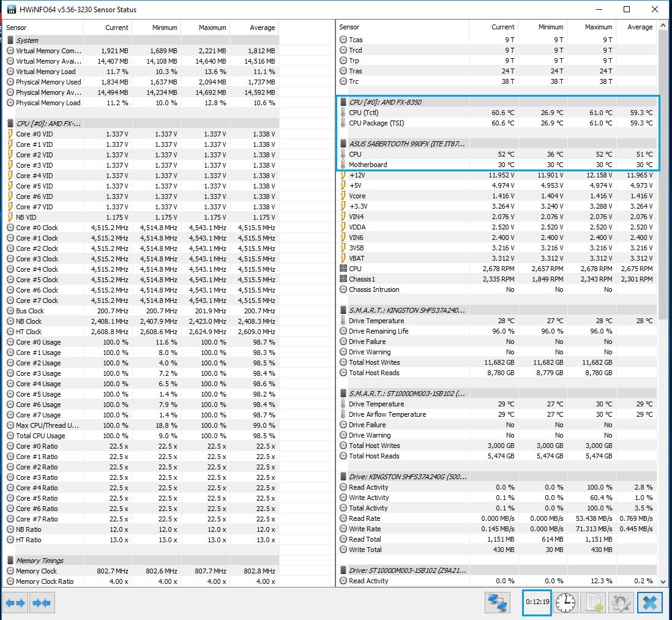Select the Trc timing row
This screenshot has height=620, width=672.
498,81
